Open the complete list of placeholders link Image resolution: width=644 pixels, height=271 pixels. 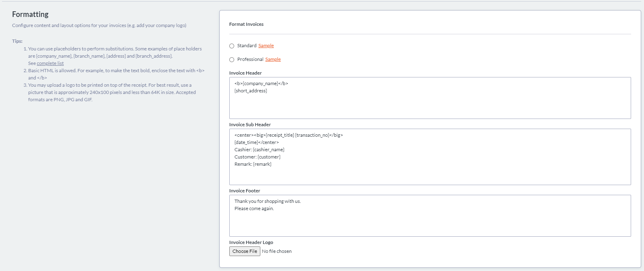click(x=50, y=63)
